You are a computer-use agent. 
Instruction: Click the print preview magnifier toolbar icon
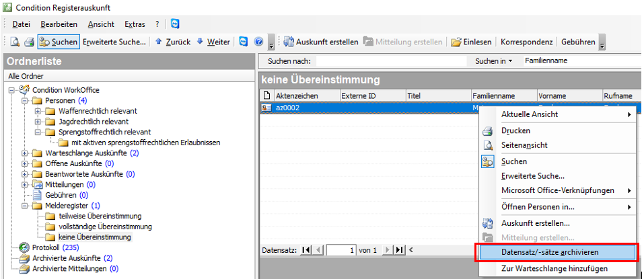click(14, 42)
